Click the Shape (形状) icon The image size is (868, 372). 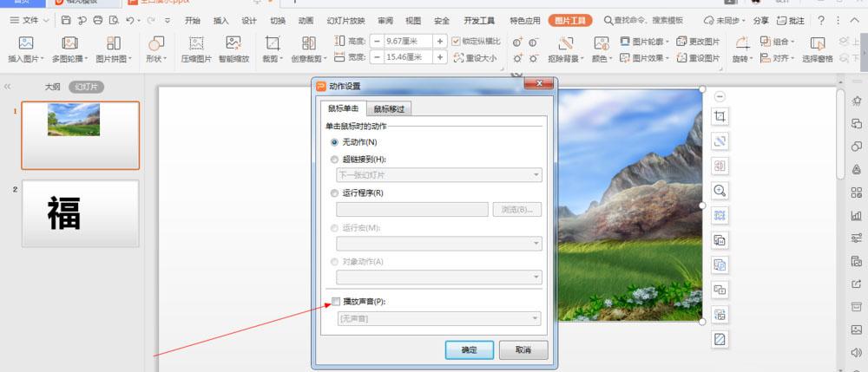[x=156, y=43]
